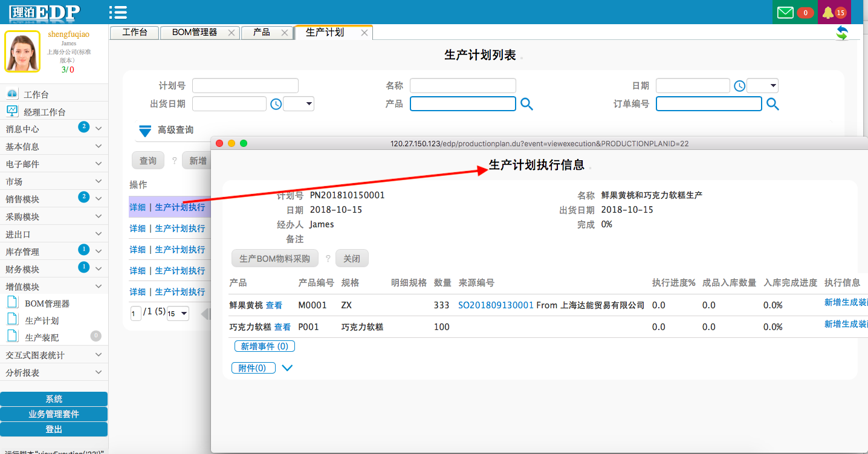
Task: Expand the 基本信息 menu section
Action: pos(99,146)
